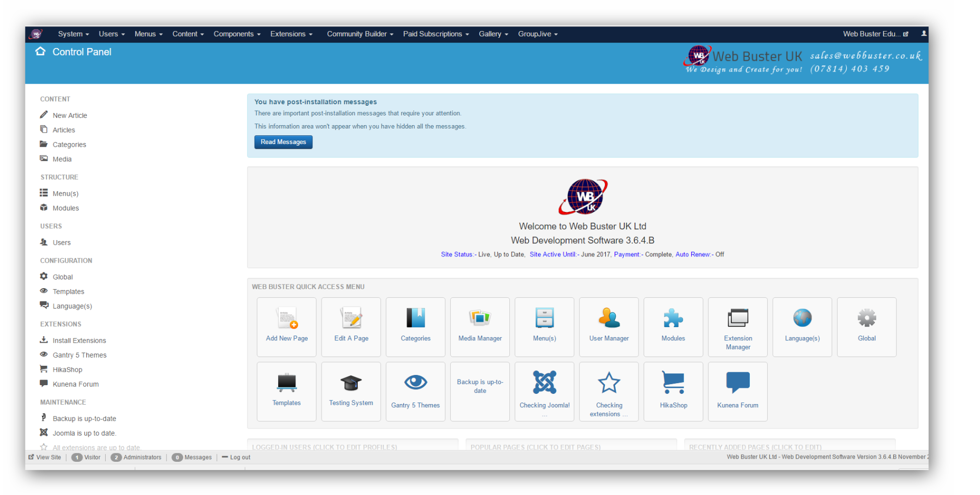This screenshot has height=495, width=980.
Task: Open the Global gear tile
Action: click(867, 327)
